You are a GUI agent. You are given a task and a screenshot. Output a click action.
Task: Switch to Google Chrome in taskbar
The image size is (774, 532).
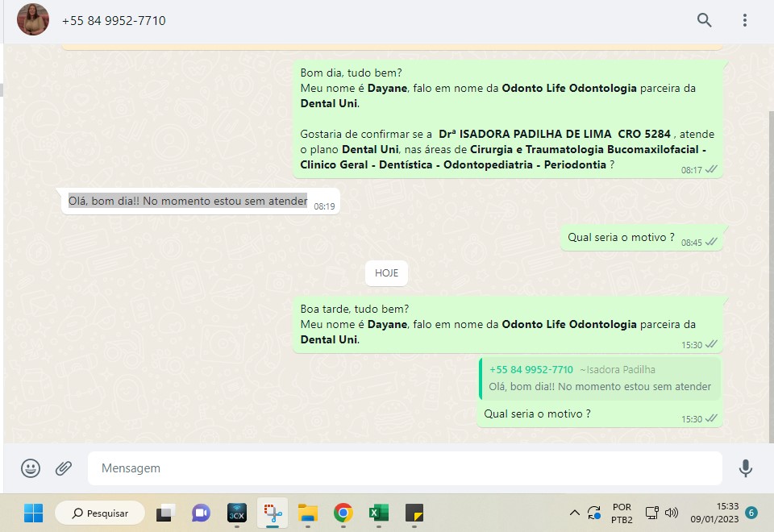coord(343,513)
